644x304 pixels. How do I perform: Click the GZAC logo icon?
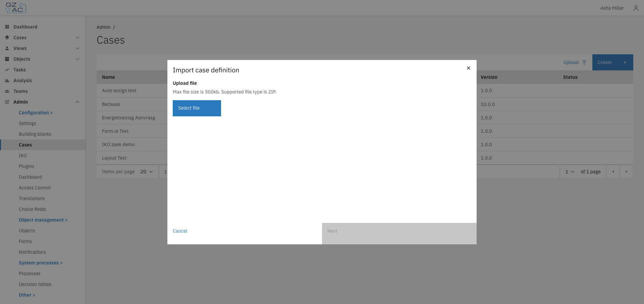pyautogui.click(x=16, y=8)
